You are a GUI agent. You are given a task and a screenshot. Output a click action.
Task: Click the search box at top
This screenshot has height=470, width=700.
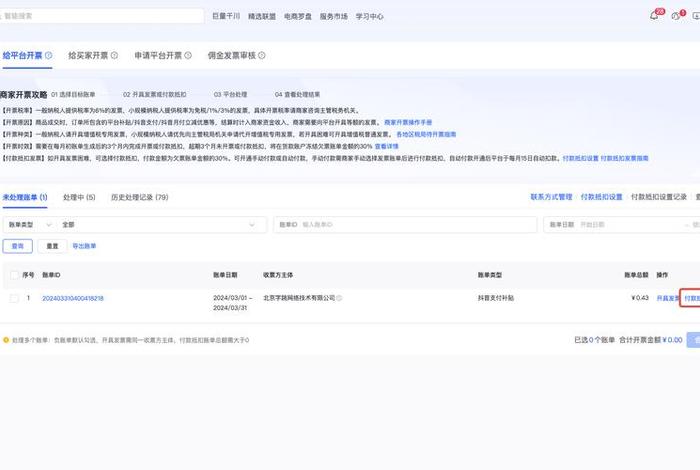click(x=102, y=16)
